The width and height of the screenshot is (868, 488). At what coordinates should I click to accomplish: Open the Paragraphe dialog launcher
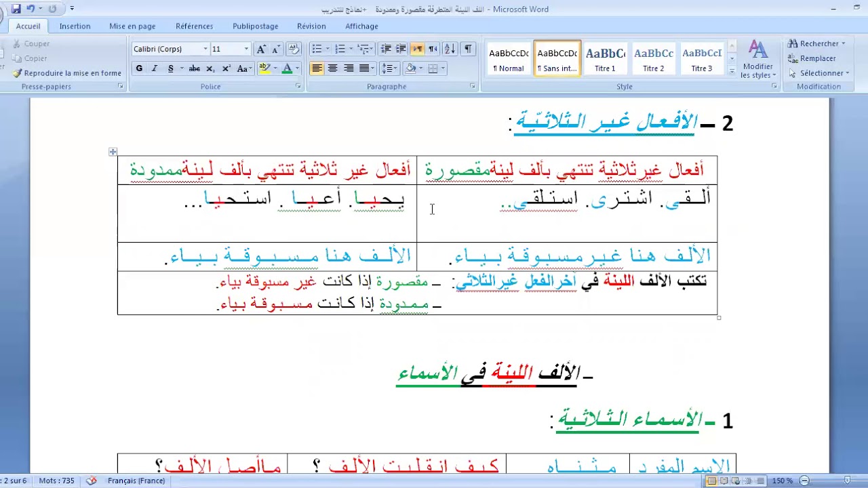coord(473,86)
